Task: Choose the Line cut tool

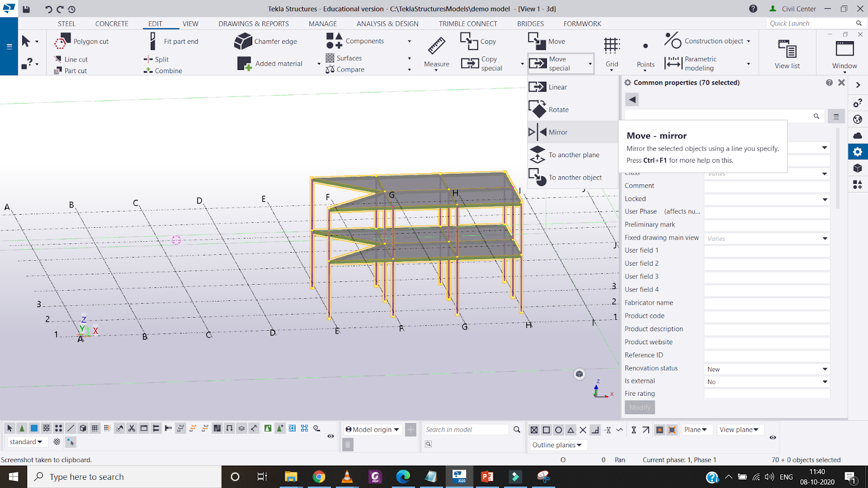Action: click(71, 59)
